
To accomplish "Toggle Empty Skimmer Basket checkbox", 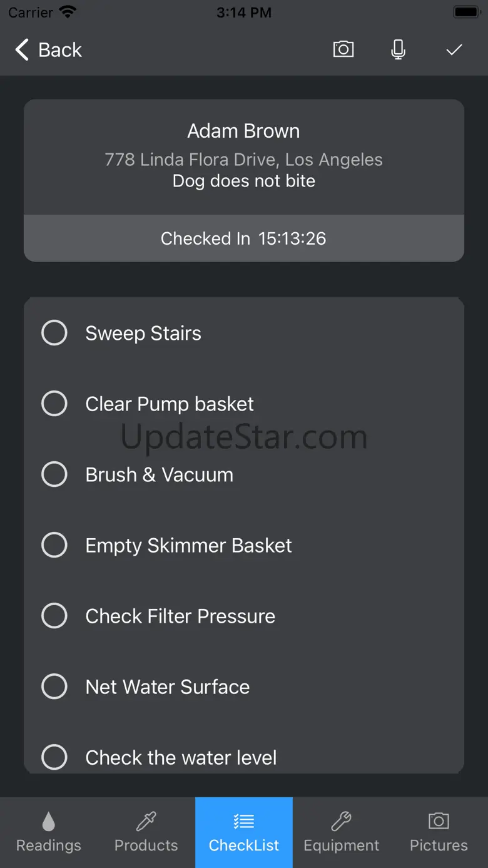I will tap(54, 545).
